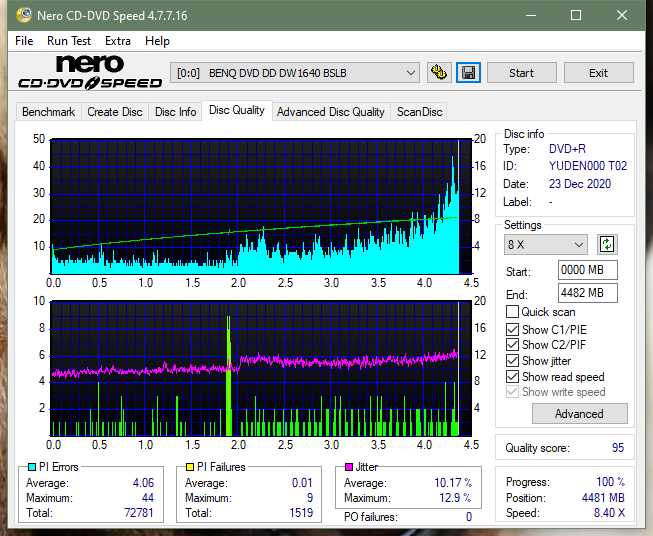Click the Start button
This screenshot has height=536, width=653.
coord(521,73)
